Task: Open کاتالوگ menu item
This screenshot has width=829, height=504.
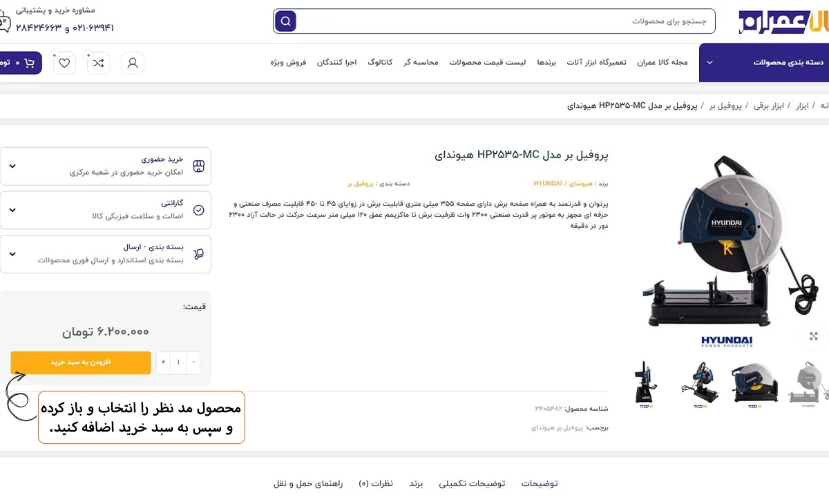Action: point(380,62)
